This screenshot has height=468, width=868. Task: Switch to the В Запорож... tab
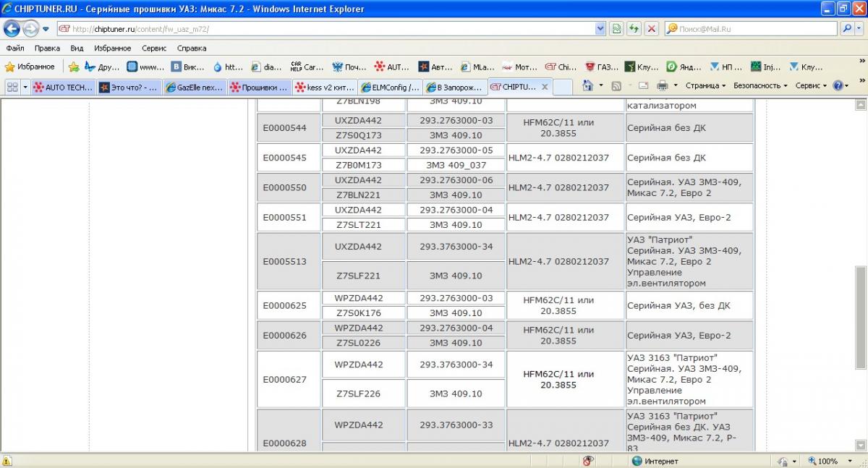[x=455, y=88]
